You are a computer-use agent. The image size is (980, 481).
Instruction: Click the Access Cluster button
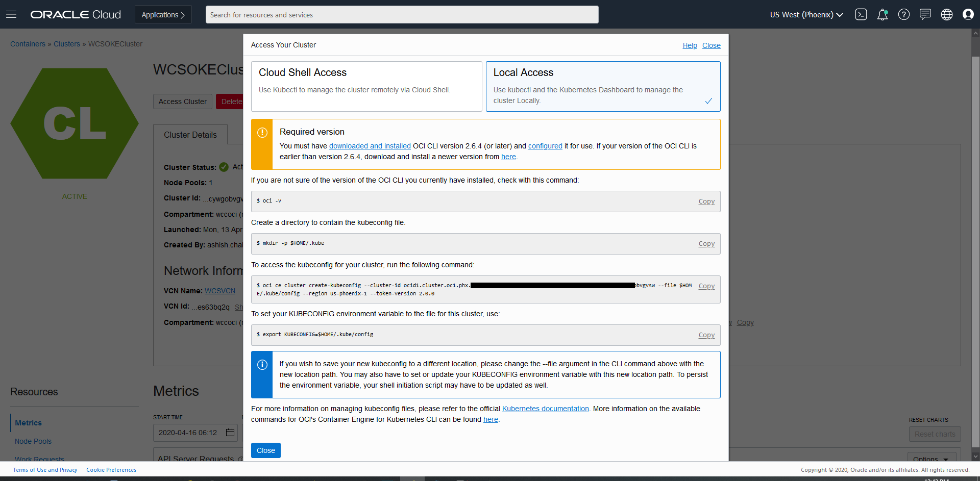point(183,102)
